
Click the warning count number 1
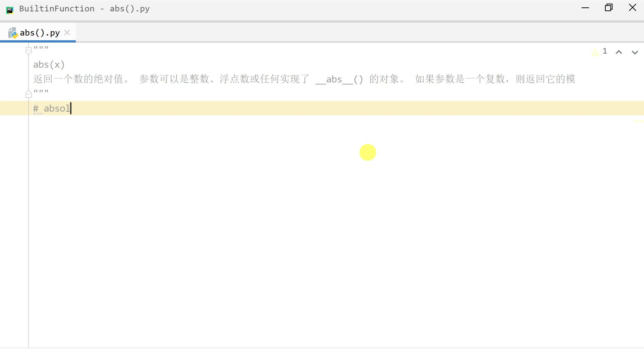[x=604, y=51]
